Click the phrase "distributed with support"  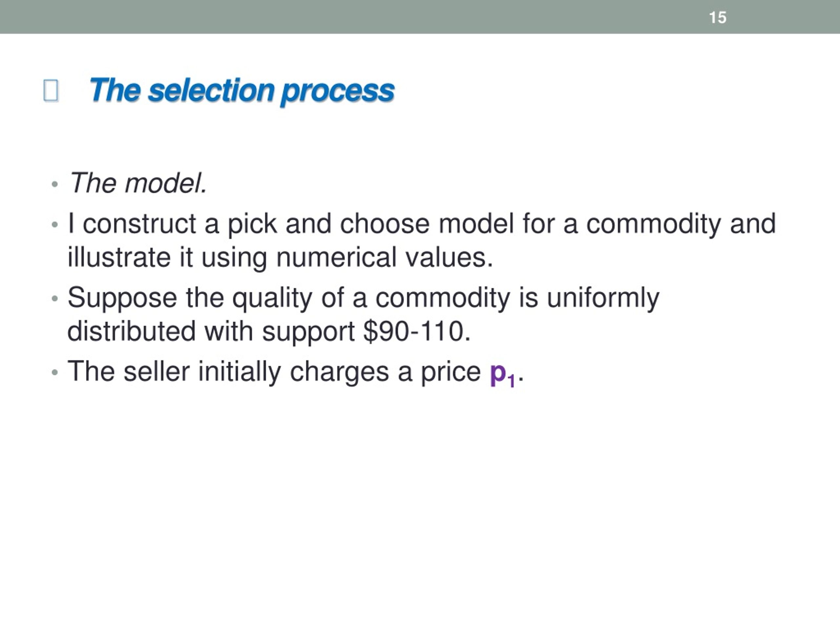pyautogui.click(x=211, y=331)
